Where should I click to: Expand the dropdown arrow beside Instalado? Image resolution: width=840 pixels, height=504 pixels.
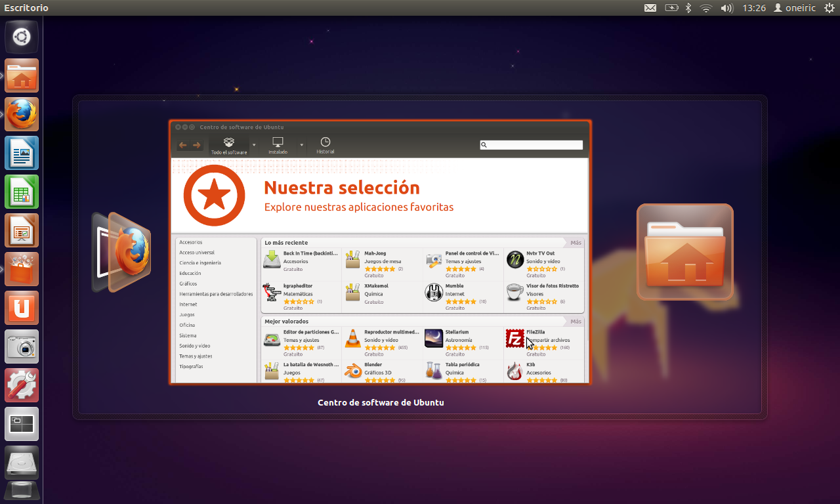[302, 145]
